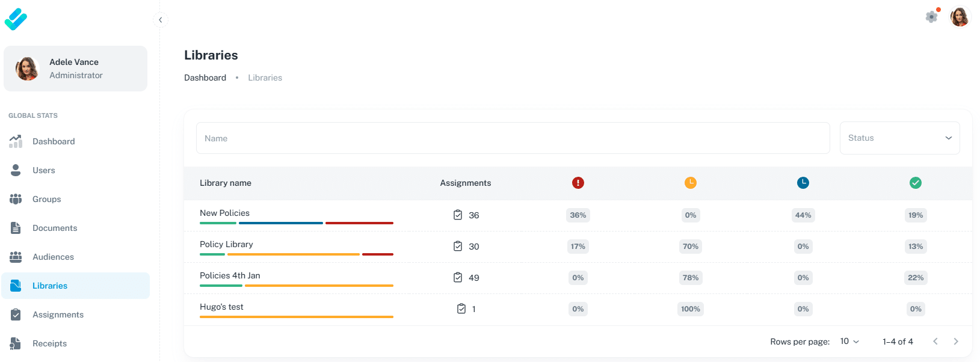Image resolution: width=980 pixels, height=362 pixels.
Task: Open the New Policies library
Action: click(224, 213)
